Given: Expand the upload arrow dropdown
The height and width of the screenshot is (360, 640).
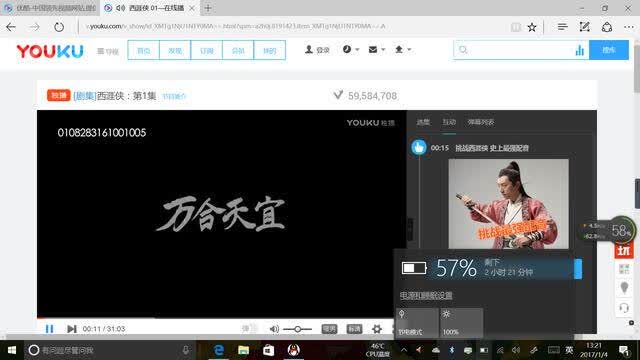Looking at the screenshot, I should coord(402,49).
